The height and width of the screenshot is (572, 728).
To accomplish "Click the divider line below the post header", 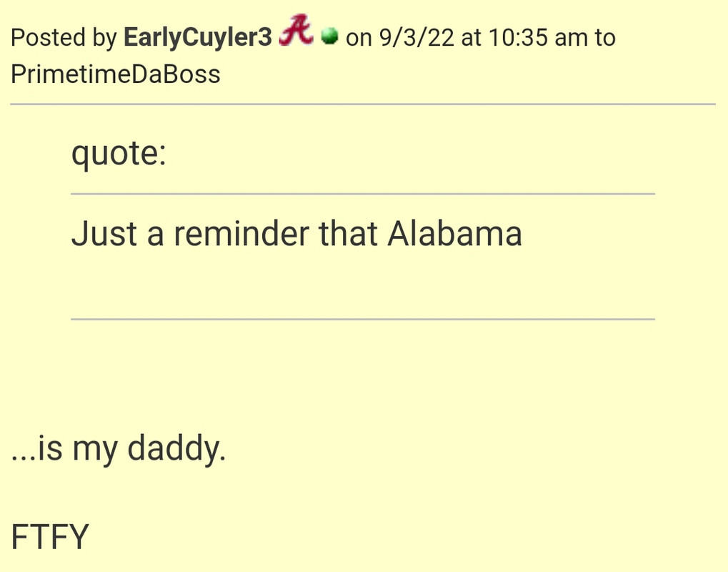I will pos(363,104).
